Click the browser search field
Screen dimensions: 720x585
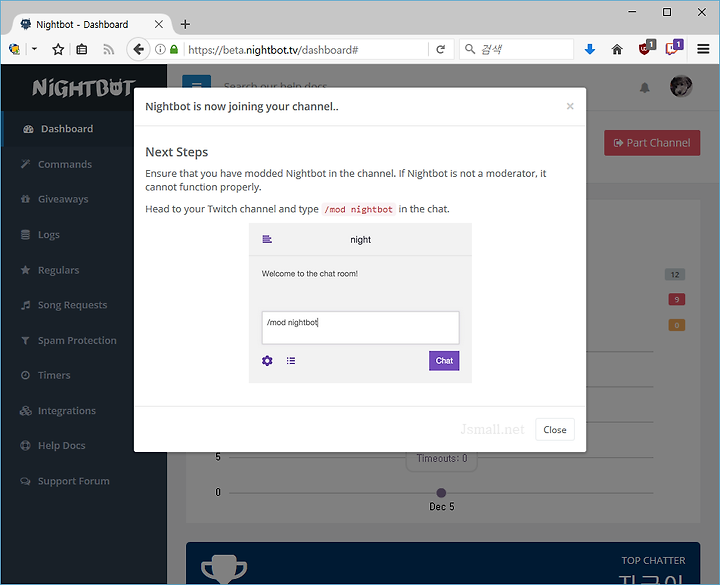(517, 49)
